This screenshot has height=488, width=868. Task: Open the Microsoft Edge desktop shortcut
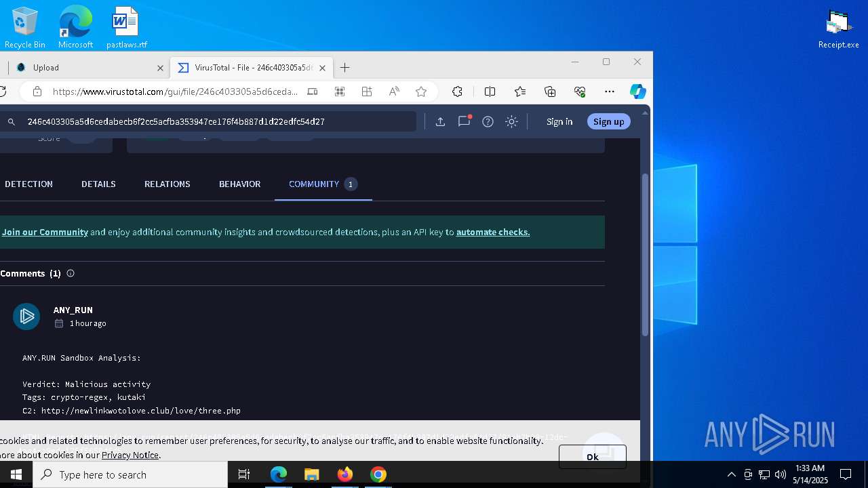coord(75,27)
